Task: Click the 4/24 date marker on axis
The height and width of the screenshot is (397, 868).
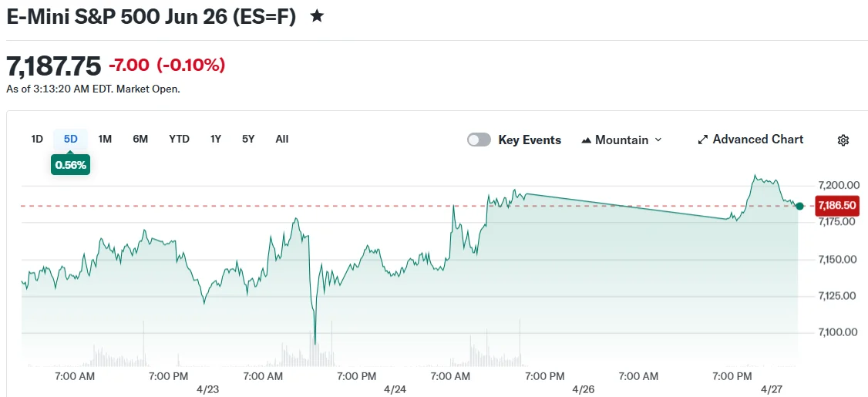Action: tap(395, 389)
